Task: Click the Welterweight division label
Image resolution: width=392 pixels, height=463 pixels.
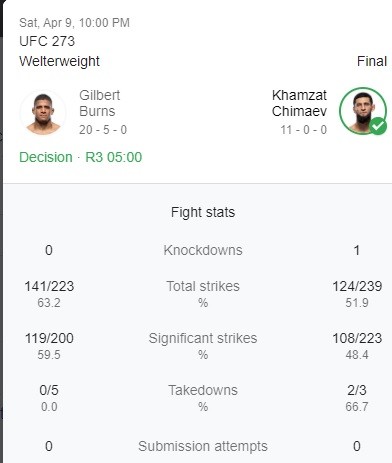Action: (59, 61)
